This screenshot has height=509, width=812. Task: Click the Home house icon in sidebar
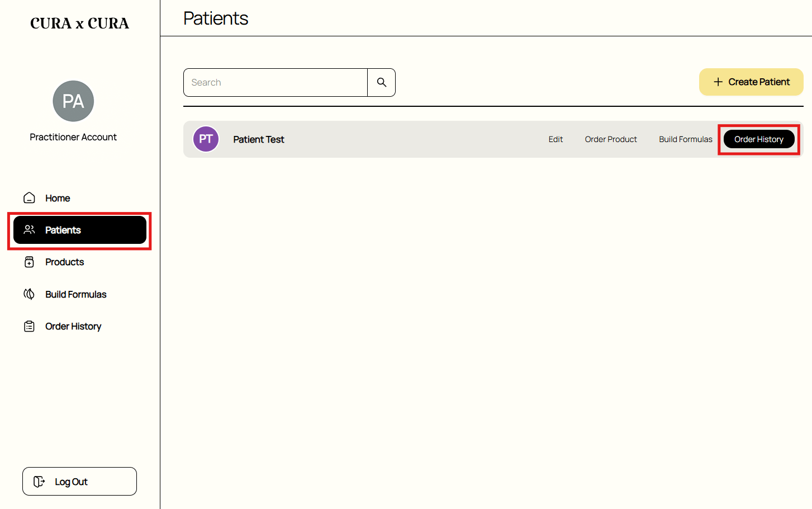30,198
